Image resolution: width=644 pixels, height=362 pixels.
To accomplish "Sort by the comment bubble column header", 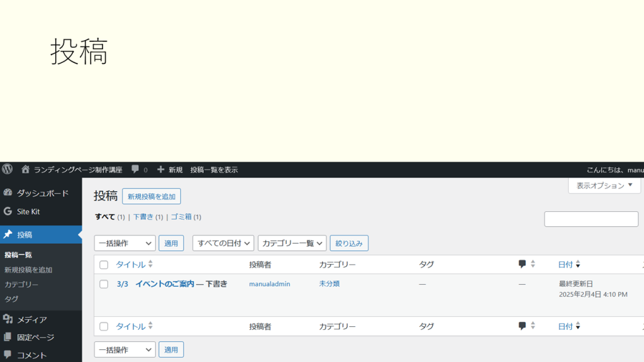I will 523,265.
